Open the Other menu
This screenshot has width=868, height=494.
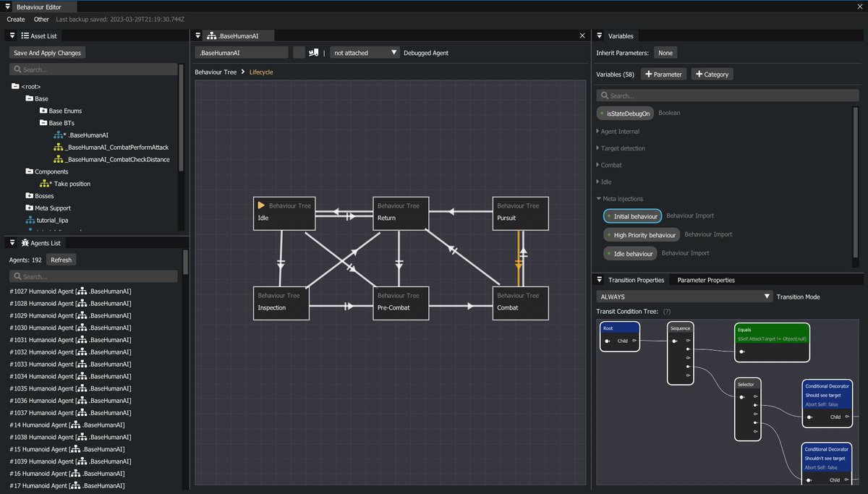click(41, 20)
